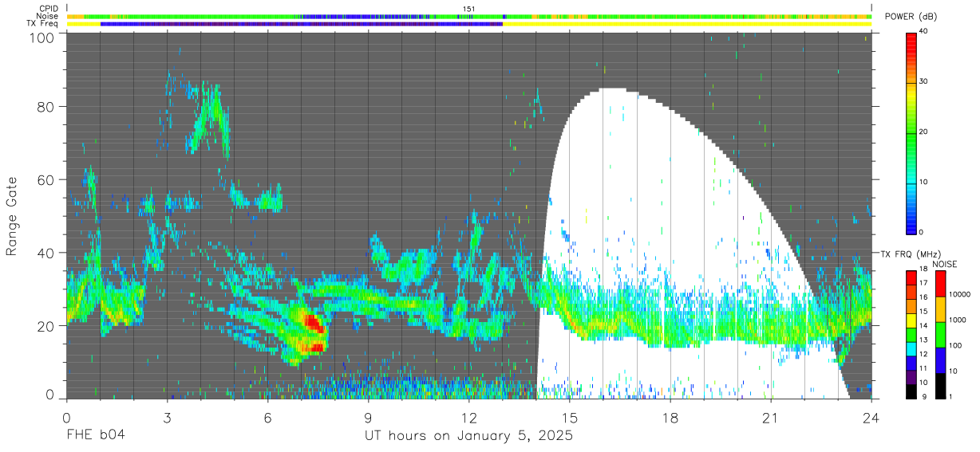
Task: Select the cyan 12-13 MHz frequency swatch
Action: (x=911, y=348)
